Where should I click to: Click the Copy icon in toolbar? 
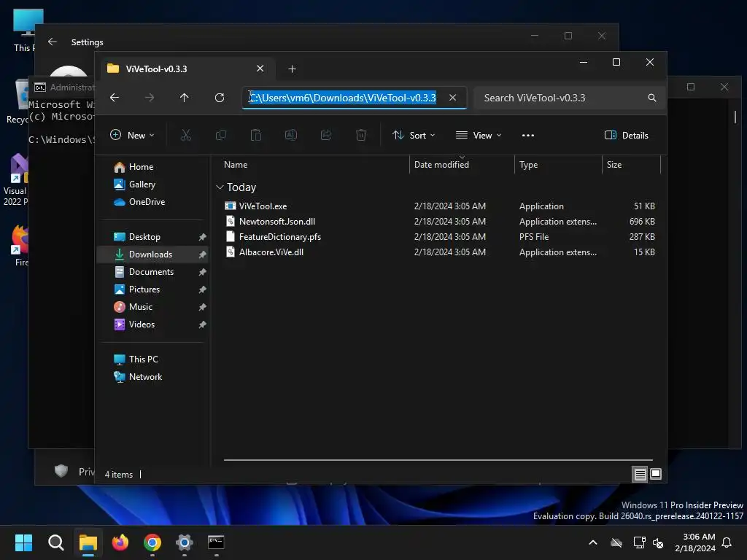220,135
